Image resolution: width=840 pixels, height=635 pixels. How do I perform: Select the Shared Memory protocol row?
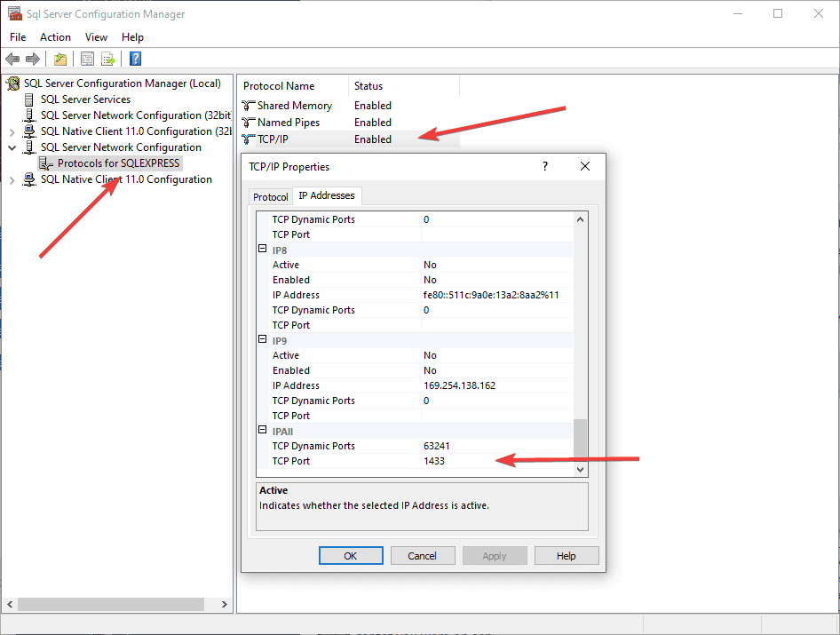click(x=350, y=106)
